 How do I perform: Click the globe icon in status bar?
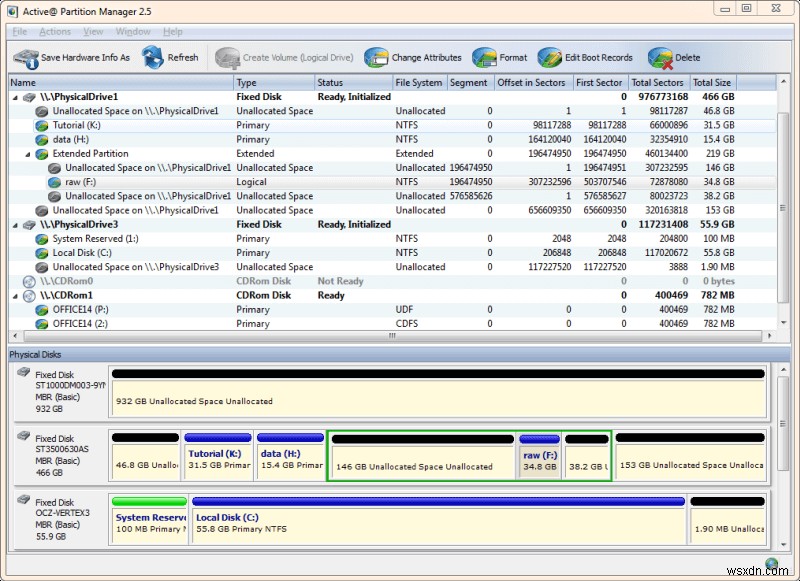pyautogui.click(x=771, y=564)
